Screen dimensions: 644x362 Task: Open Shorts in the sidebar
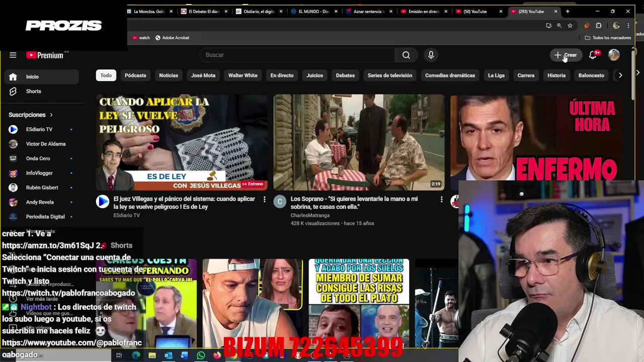[x=41, y=91]
